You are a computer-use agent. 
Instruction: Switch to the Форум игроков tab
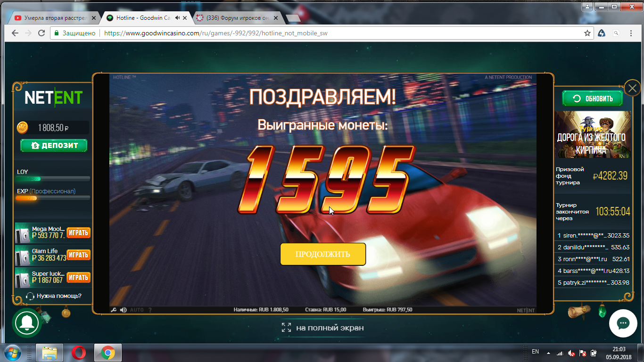click(x=238, y=18)
